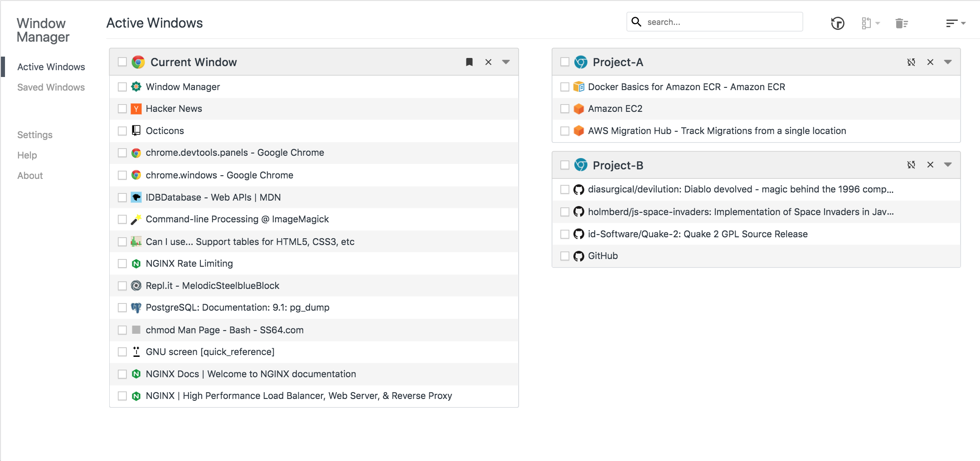Click the ImageMagick wand favicon
Image resolution: width=980 pixels, height=461 pixels.
pos(136,219)
